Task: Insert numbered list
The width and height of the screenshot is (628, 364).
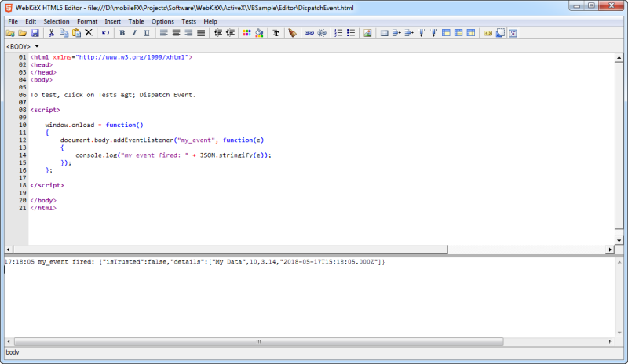Action: pyautogui.click(x=338, y=33)
